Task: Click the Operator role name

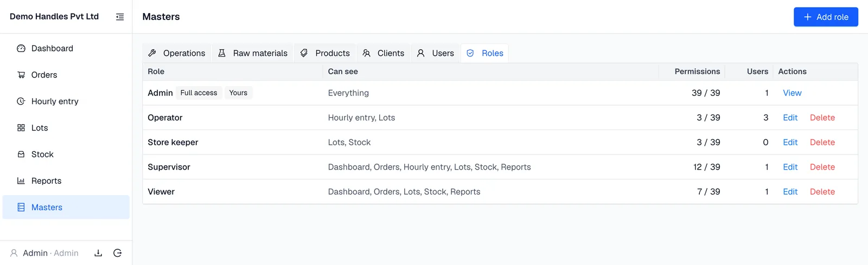Action: [165, 118]
